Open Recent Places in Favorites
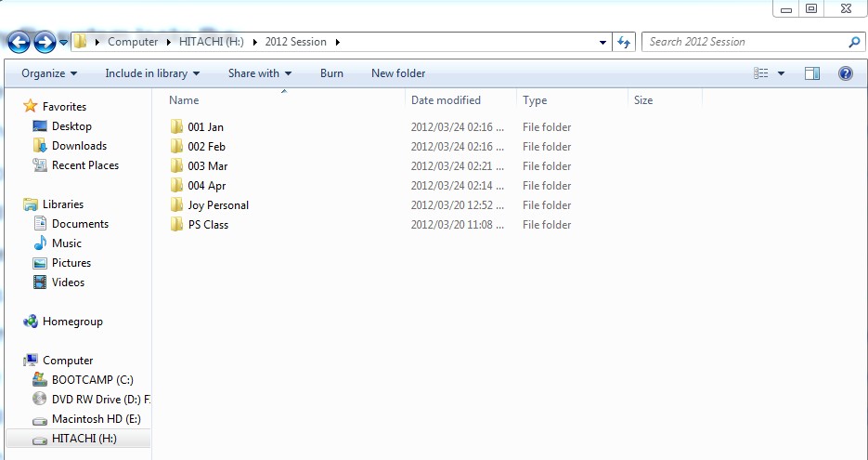 pos(85,165)
